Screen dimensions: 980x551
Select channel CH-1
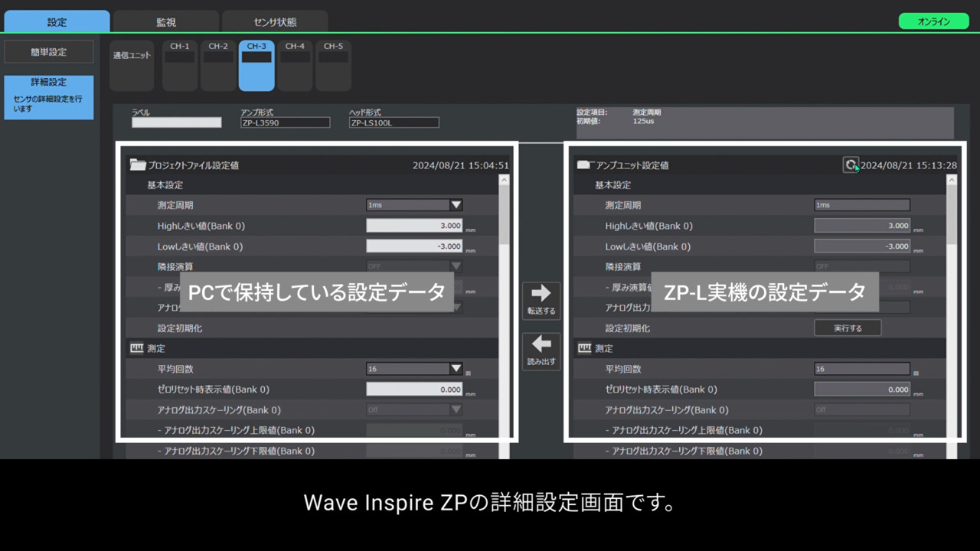[x=180, y=66]
